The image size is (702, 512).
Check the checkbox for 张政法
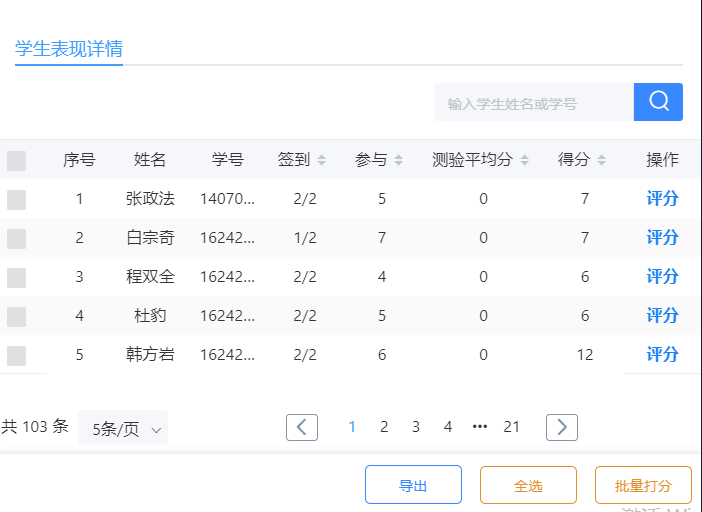pyautogui.click(x=16, y=199)
